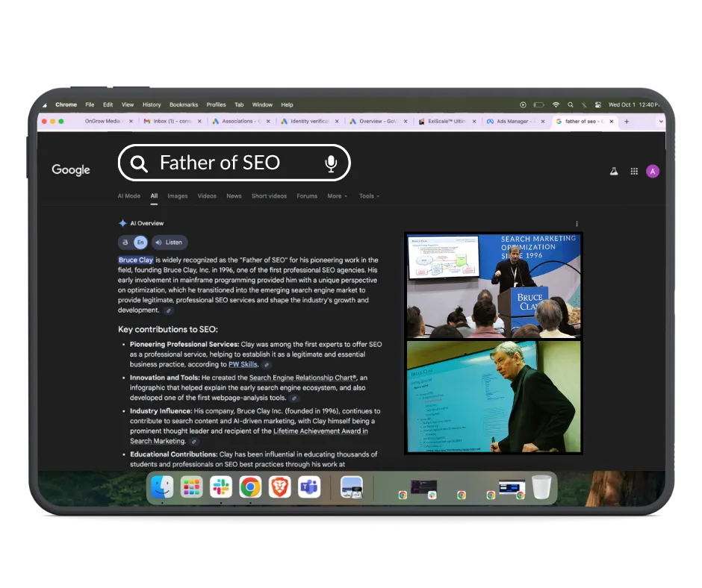Switch to Short videos tab
Viewport: 702px width, 588px height.
[269, 196]
